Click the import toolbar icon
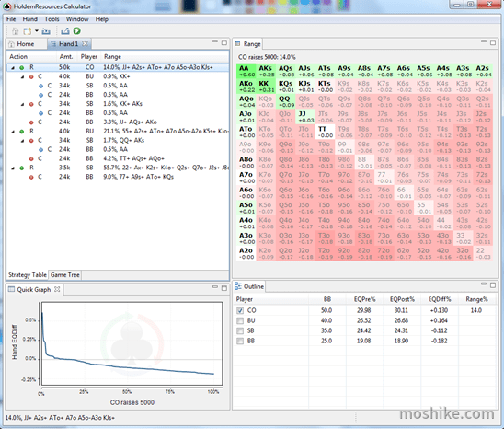This screenshot has width=504, height=429. tap(46, 31)
